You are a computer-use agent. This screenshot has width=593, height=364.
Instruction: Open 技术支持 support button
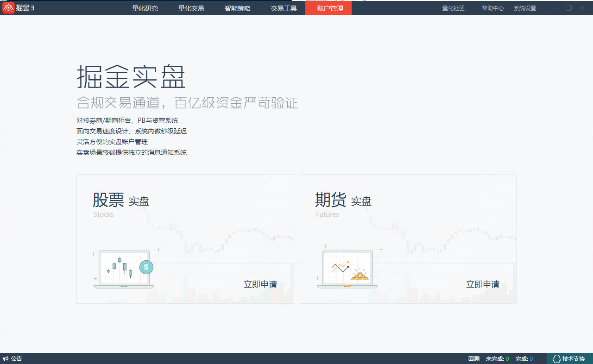pos(569,359)
